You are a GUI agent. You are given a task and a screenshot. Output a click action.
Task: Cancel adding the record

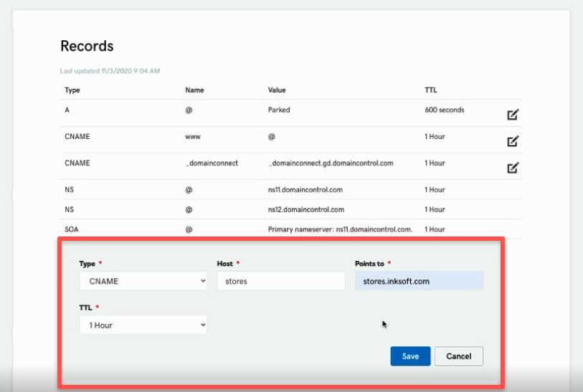[x=458, y=356]
